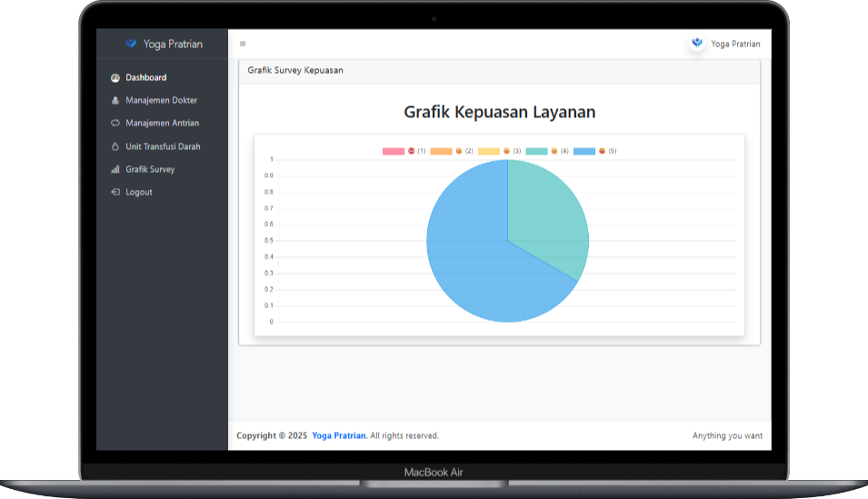
Task: Click the queue arrows icon for Manajemen Antrian
Action: (115, 124)
